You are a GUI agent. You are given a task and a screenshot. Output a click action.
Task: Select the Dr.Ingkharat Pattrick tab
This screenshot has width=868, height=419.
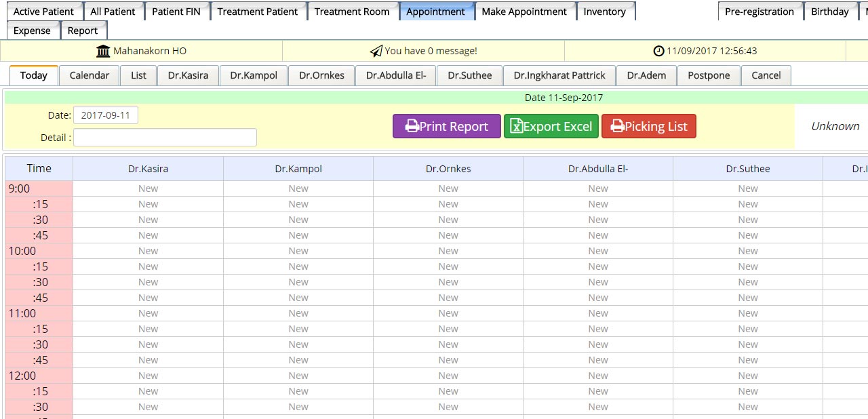click(559, 75)
